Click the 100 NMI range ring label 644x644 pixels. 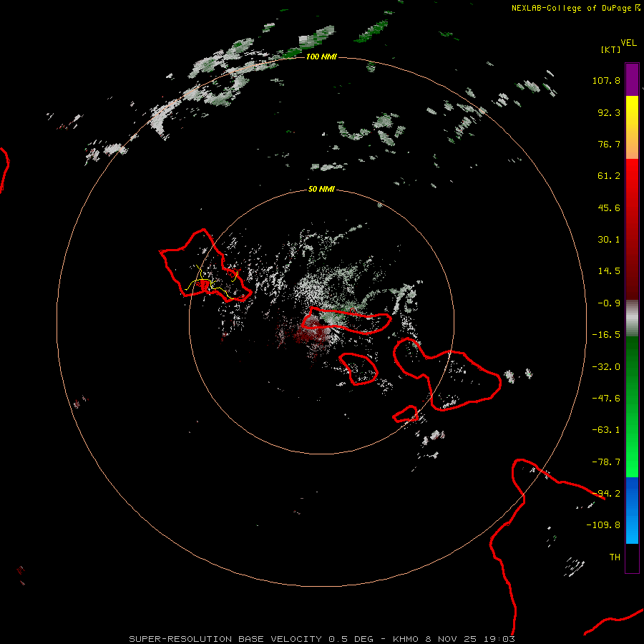coord(321,57)
